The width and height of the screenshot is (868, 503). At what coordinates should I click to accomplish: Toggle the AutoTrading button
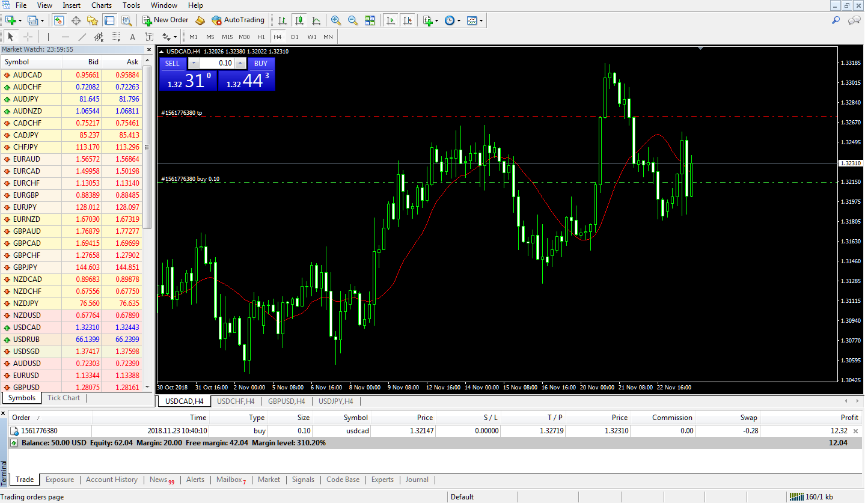238,20
